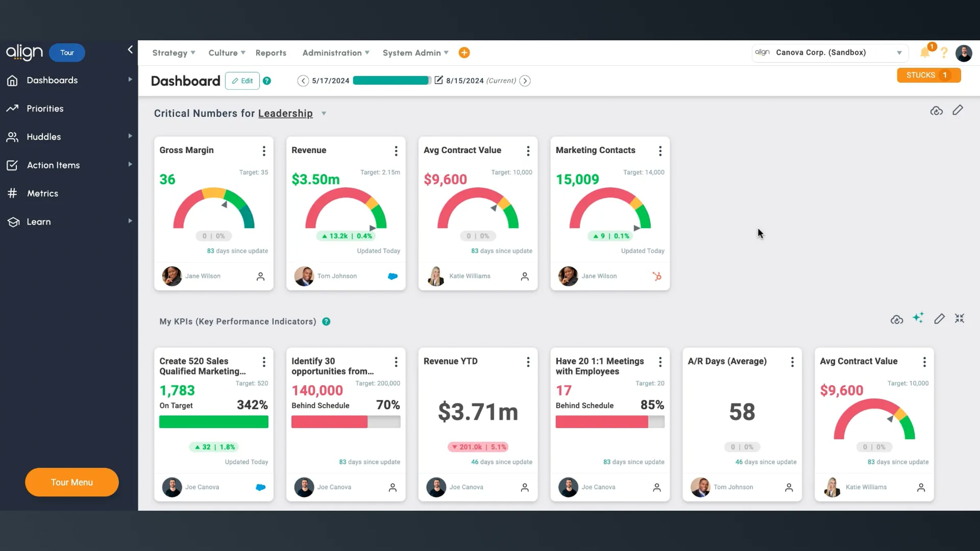This screenshot has width=980, height=551.
Task: Click the cloud sync icon for Critical Numbers
Action: (x=936, y=111)
